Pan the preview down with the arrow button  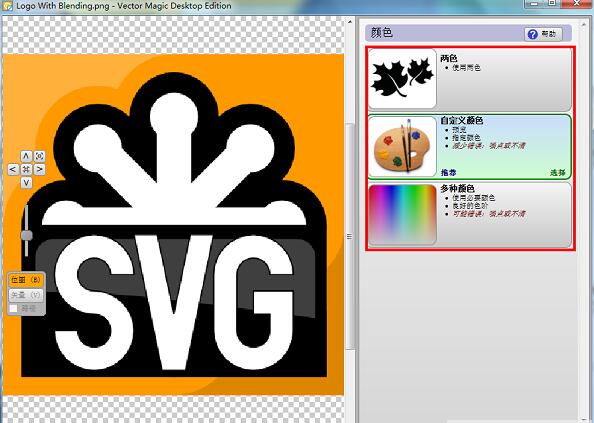(26, 183)
